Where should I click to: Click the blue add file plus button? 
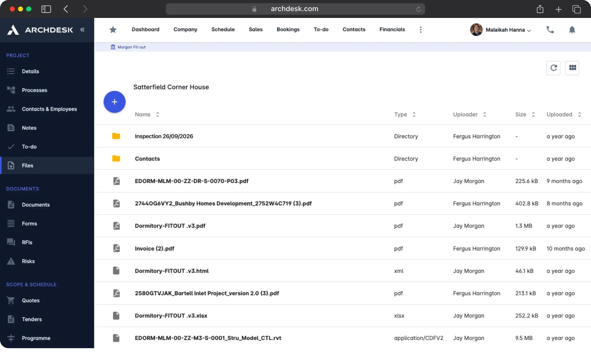tap(115, 102)
